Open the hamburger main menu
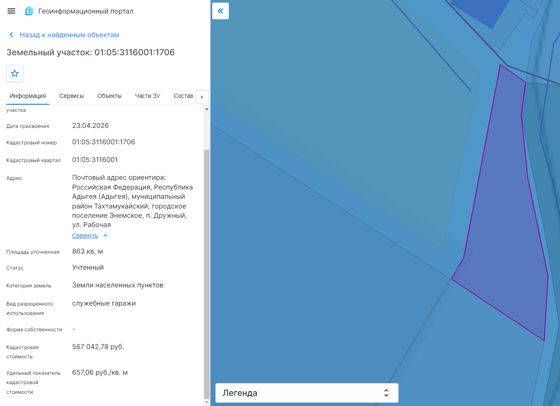 coord(11,11)
